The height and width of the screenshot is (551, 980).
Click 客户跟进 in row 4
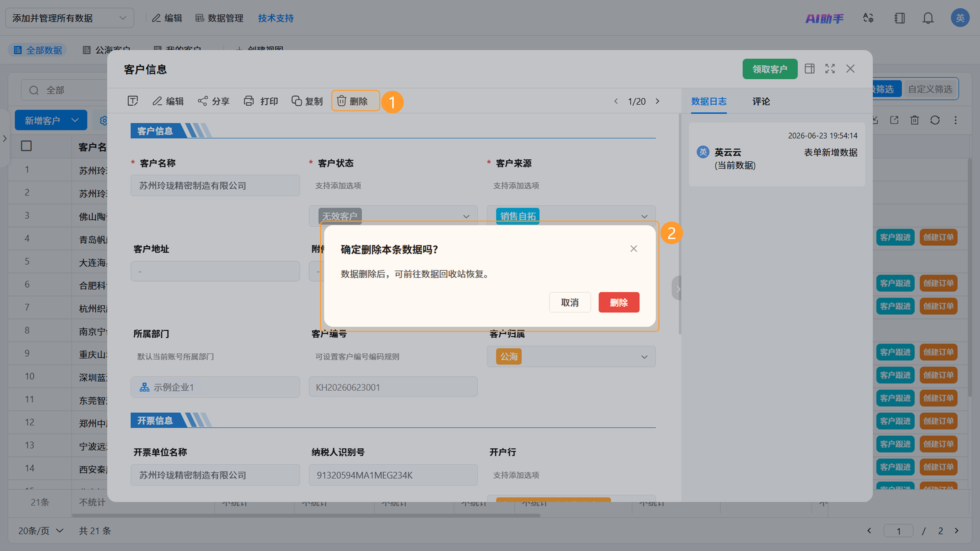pos(895,237)
